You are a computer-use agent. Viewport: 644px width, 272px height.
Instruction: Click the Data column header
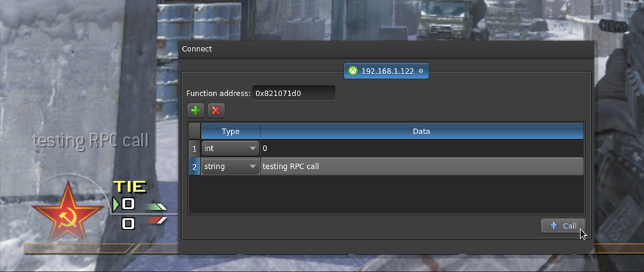(x=422, y=131)
